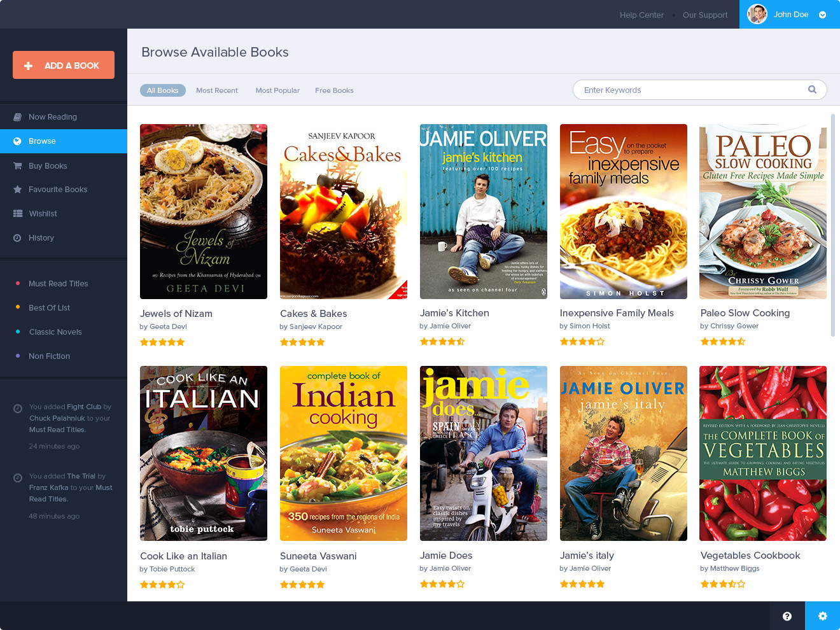Screen dimensions: 840x630
Task: Open the Jamie's Kitchen book cover
Action: tap(484, 211)
